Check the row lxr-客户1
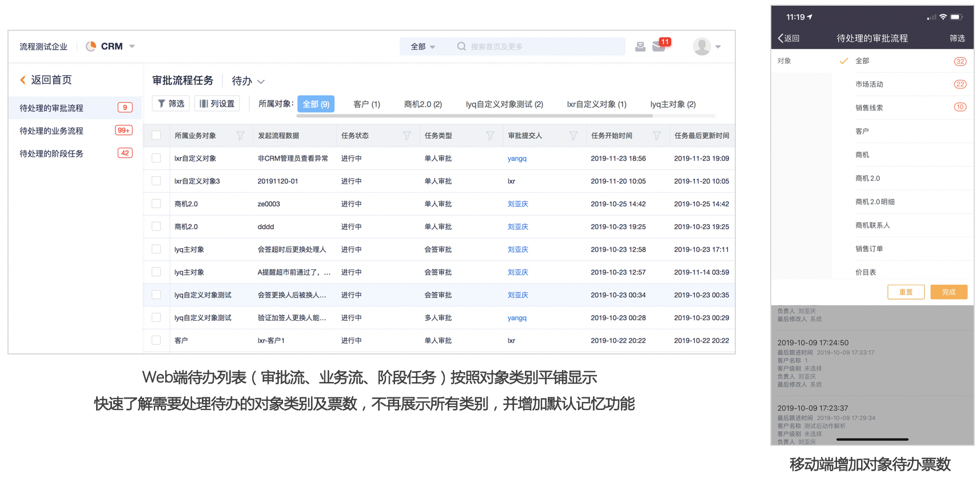Viewport: 980px width, 478px height. (156, 340)
